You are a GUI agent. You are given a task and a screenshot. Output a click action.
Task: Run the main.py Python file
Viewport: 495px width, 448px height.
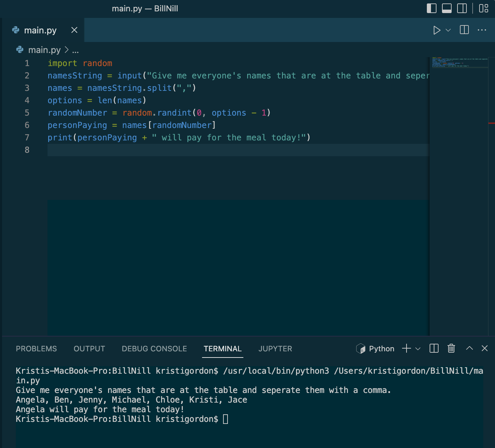pos(436,30)
